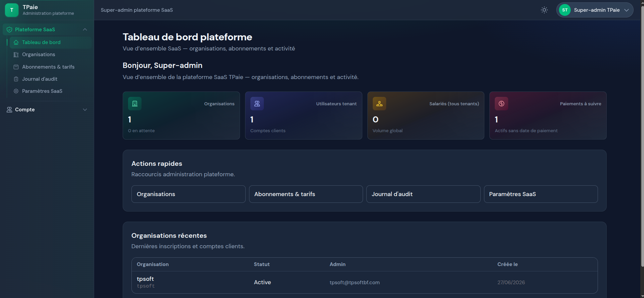Screen dimensions: 644x298
Task: Click the home icon next to Tableau de bord
Action: [x=16, y=42]
